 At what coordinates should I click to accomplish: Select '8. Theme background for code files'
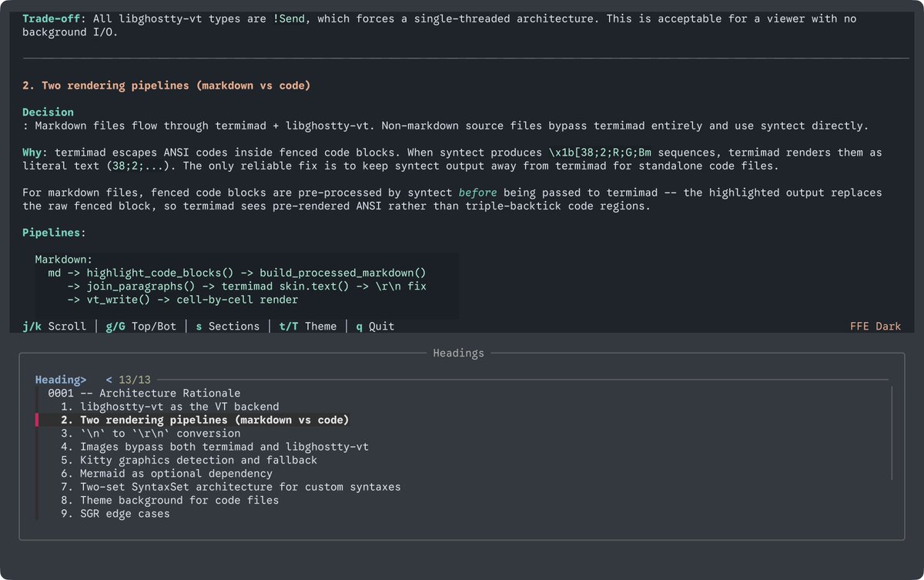tap(169, 500)
